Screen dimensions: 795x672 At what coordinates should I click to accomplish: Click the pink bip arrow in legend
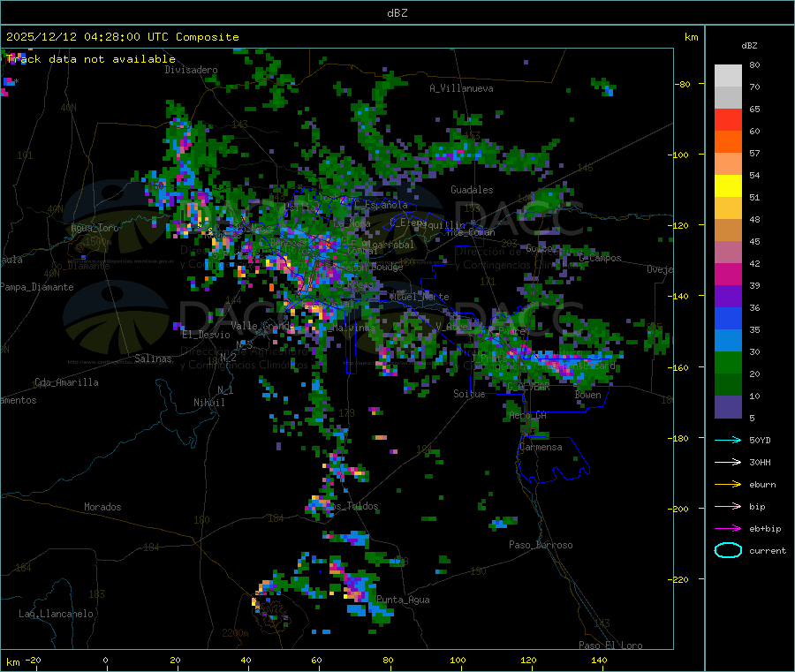point(728,506)
